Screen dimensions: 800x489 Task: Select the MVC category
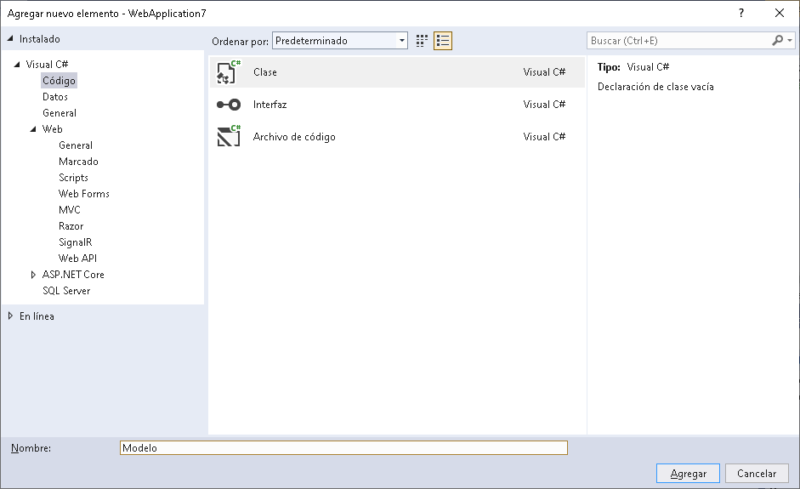click(x=69, y=210)
